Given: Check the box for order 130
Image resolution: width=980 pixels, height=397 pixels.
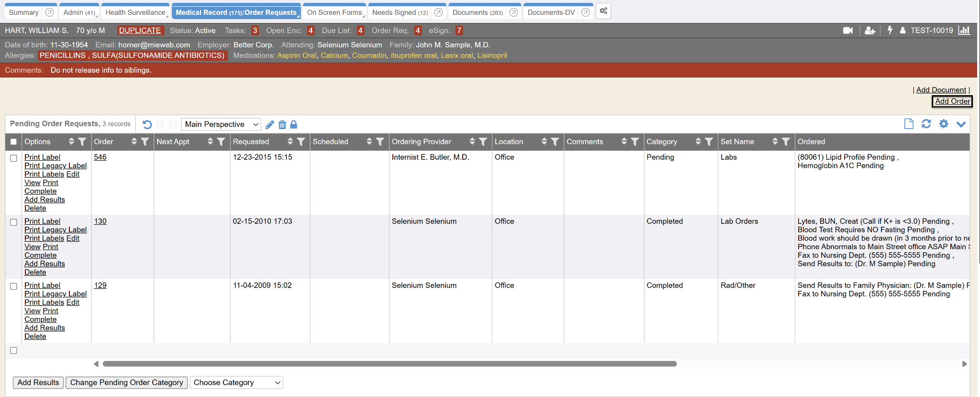Looking at the screenshot, I should pyautogui.click(x=13, y=222).
